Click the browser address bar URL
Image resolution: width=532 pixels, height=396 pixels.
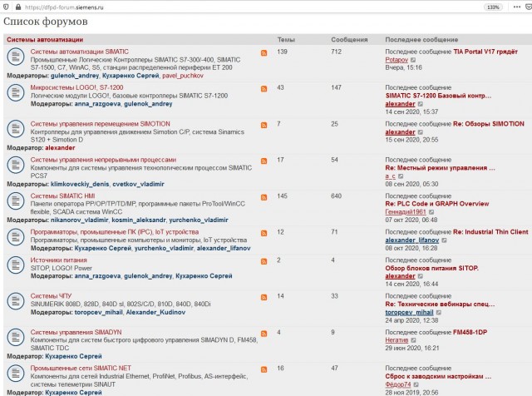tap(64, 7)
